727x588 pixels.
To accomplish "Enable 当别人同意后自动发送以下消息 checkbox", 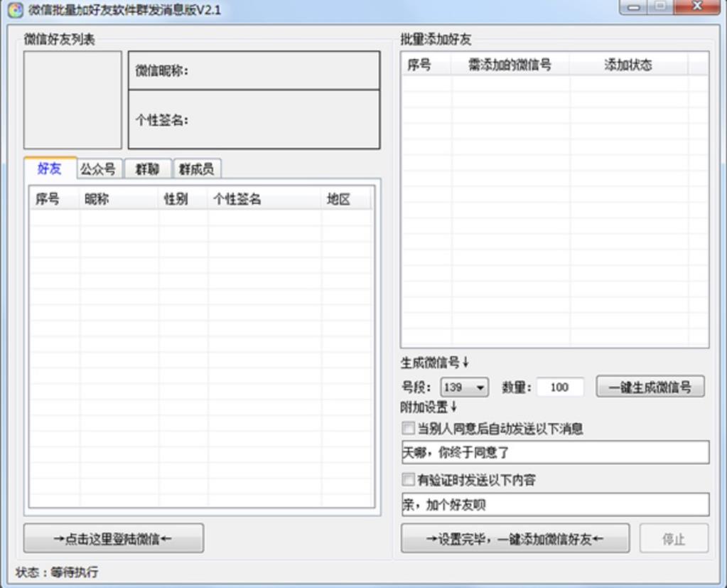I will click(x=409, y=428).
